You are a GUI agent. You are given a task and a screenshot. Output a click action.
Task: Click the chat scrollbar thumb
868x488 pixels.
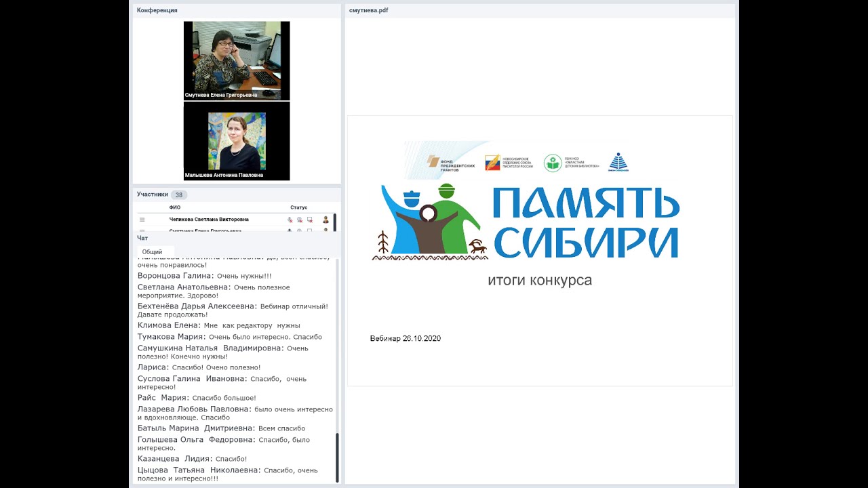[337, 457]
